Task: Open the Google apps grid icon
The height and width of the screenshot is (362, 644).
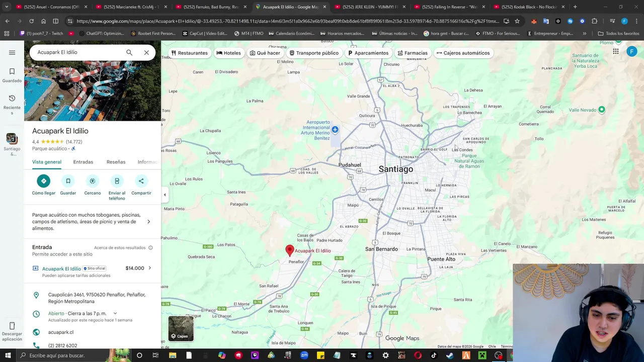Action: (616, 52)
